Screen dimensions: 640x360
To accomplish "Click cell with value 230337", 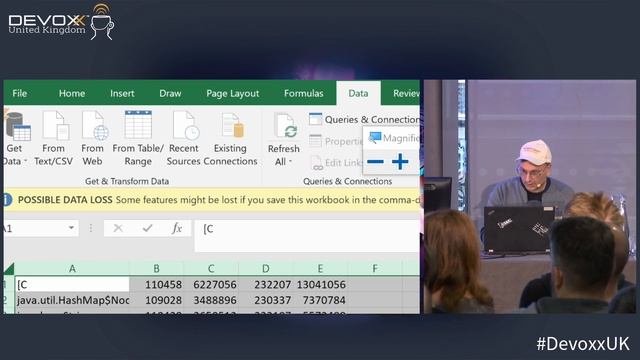I will tap(266, 300).
